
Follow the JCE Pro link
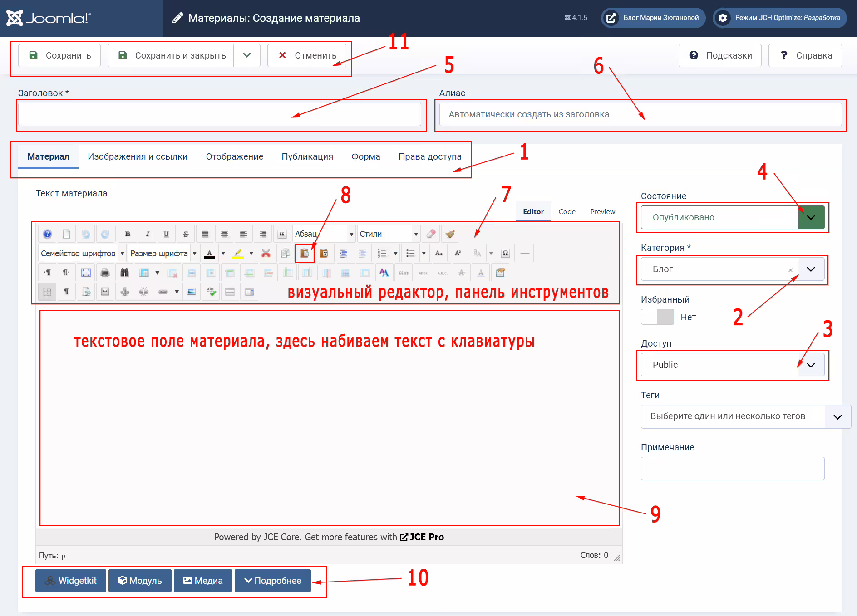coord(422,537)
